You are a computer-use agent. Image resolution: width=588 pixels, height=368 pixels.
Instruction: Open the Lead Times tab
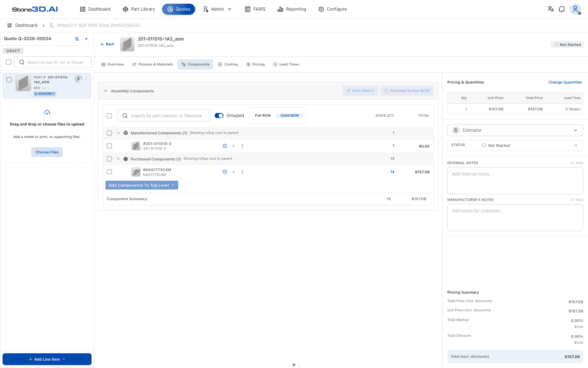click(x=286, y=64)
